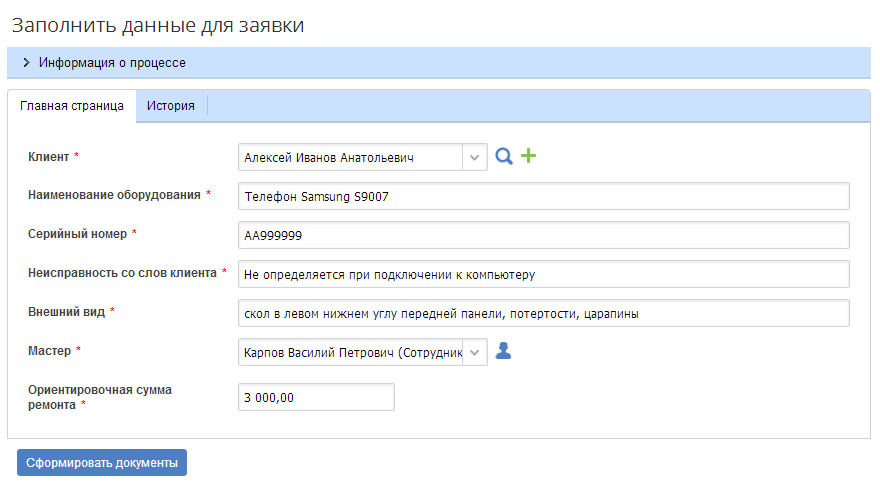Open the Мастер dropdown arrow

tap(475, 353)
